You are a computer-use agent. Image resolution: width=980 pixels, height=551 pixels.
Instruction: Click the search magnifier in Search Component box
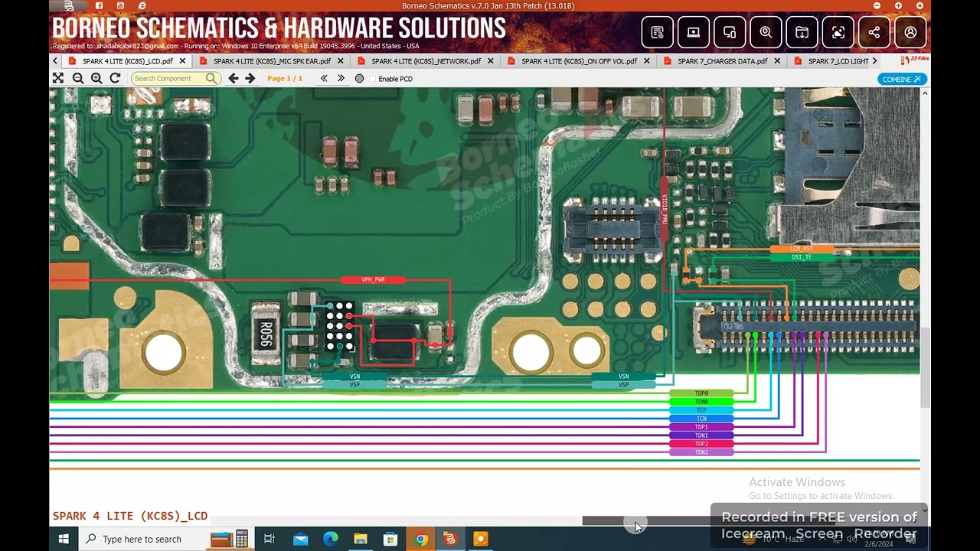click(x=211, y=78)
